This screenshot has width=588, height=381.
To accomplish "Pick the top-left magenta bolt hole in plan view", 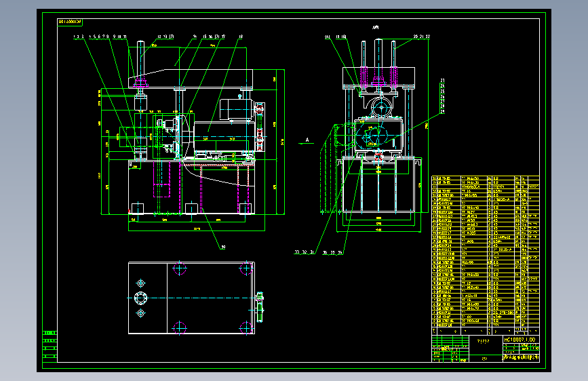I will tap(179, 268).
